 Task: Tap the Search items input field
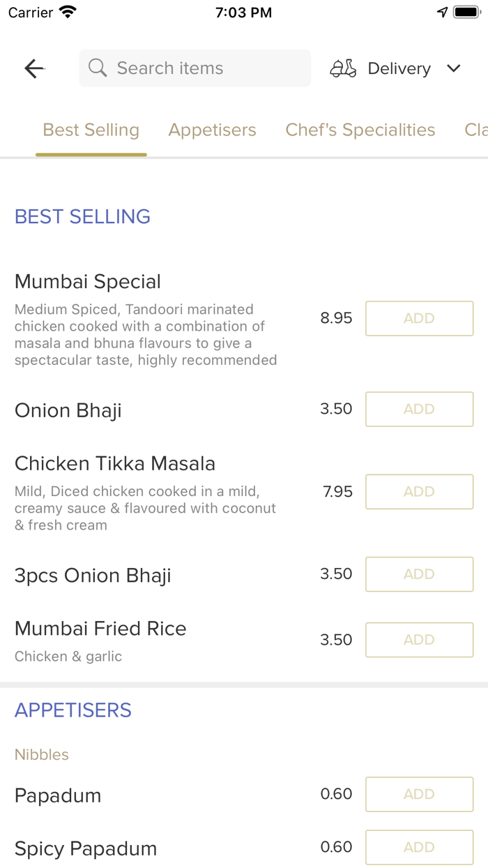[x=195, y=68]
